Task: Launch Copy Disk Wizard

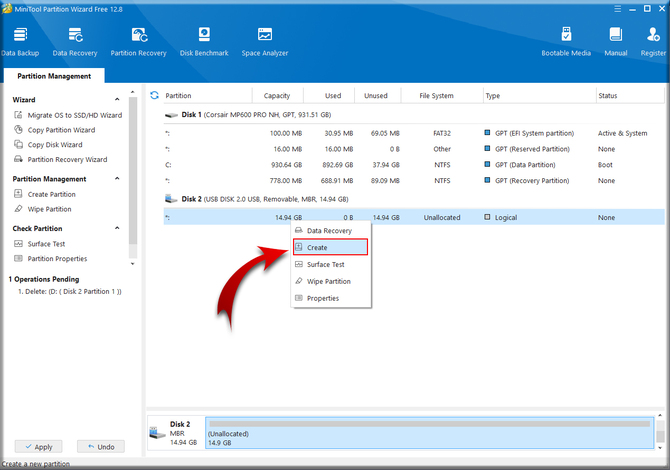Action: click(48, 144)
